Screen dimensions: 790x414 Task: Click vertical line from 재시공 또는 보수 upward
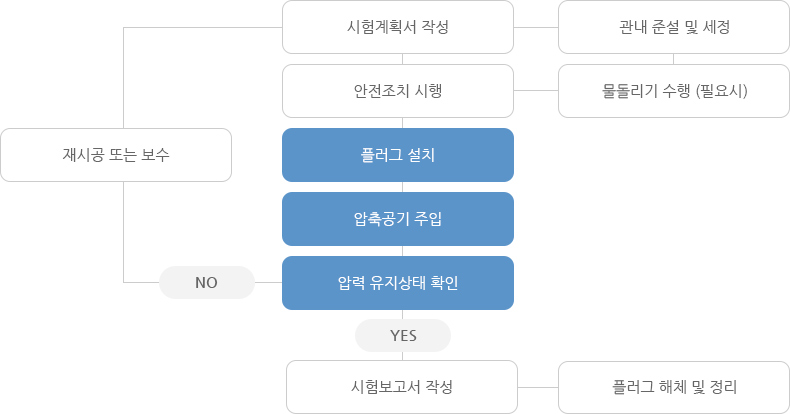pos(123,78)
